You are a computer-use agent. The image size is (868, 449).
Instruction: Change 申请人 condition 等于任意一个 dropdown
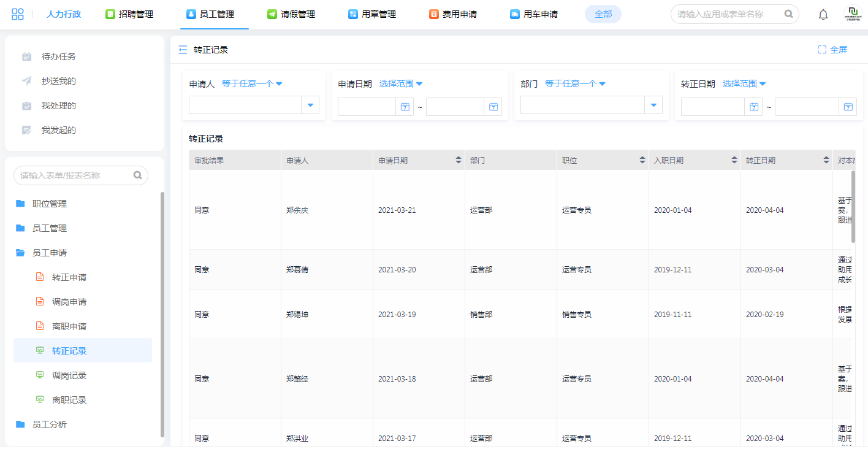[x=251, y=84]
